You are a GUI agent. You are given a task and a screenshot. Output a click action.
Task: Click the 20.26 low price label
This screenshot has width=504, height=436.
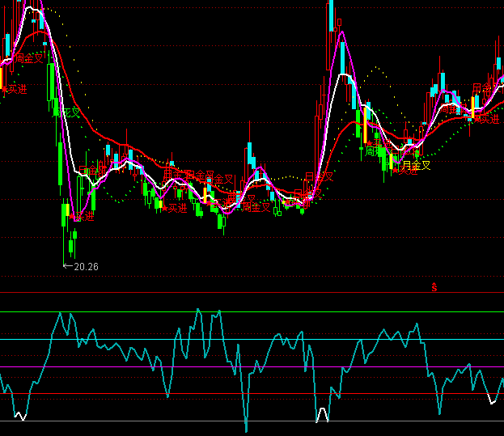(x=86, y=265)
